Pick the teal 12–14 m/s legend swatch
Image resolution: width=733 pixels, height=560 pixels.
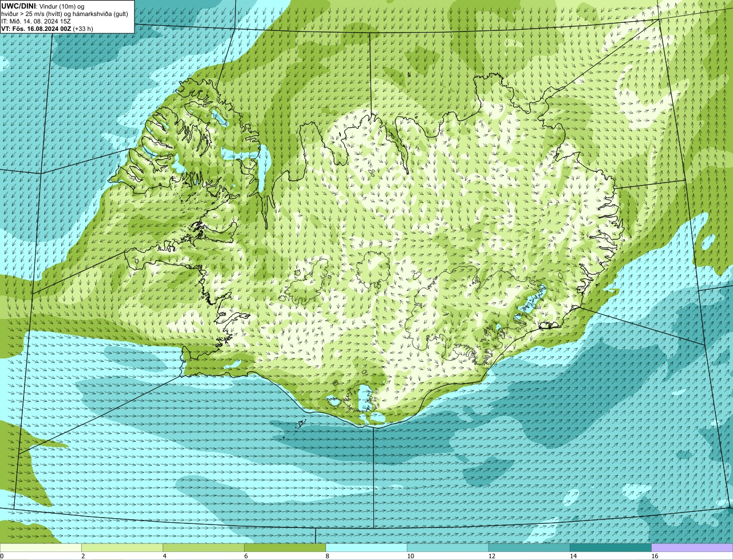529,548
